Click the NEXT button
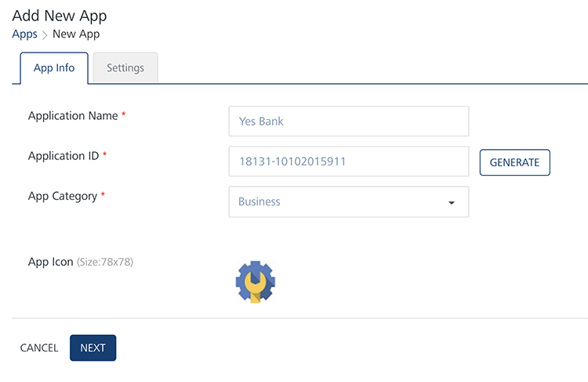588x382 pixels. pyautogui.click(x=93, y=347)
